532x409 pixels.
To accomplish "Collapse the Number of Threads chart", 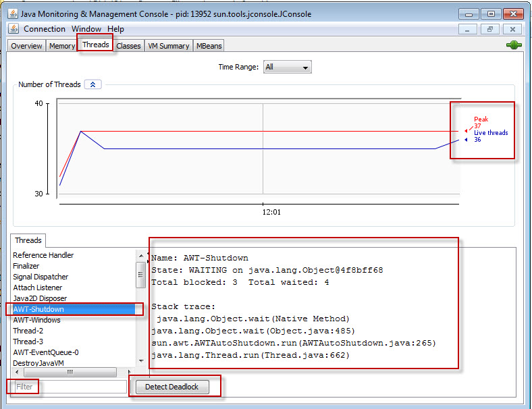I will point(92,84).
